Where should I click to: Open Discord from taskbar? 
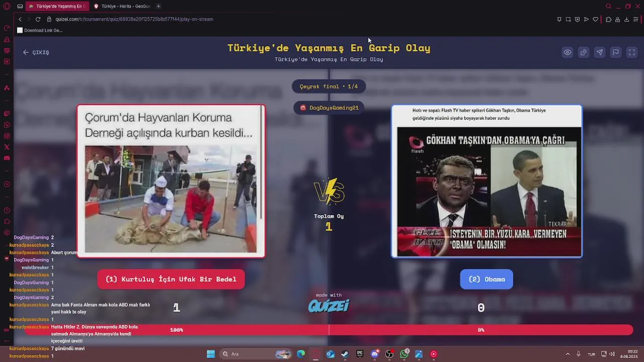(x=375, y=354)
